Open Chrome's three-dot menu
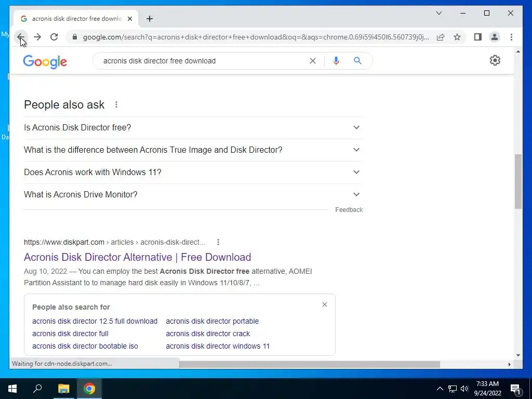 click(x=511, y=37)
